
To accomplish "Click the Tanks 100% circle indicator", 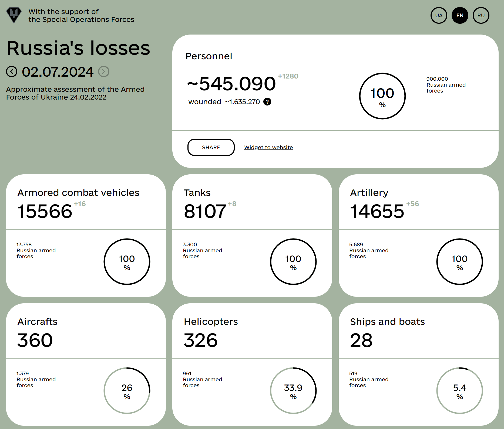I will click(x=293, y=261).
